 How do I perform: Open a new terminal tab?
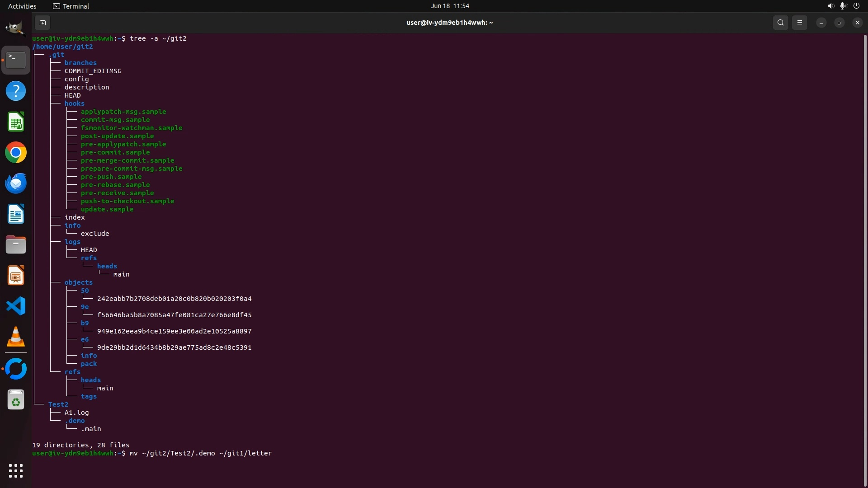tap(42, 23)
